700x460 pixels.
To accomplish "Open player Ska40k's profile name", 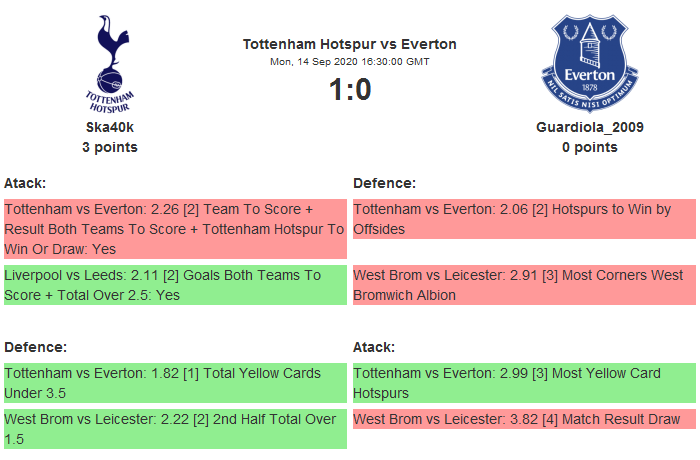I will (110, 127).
